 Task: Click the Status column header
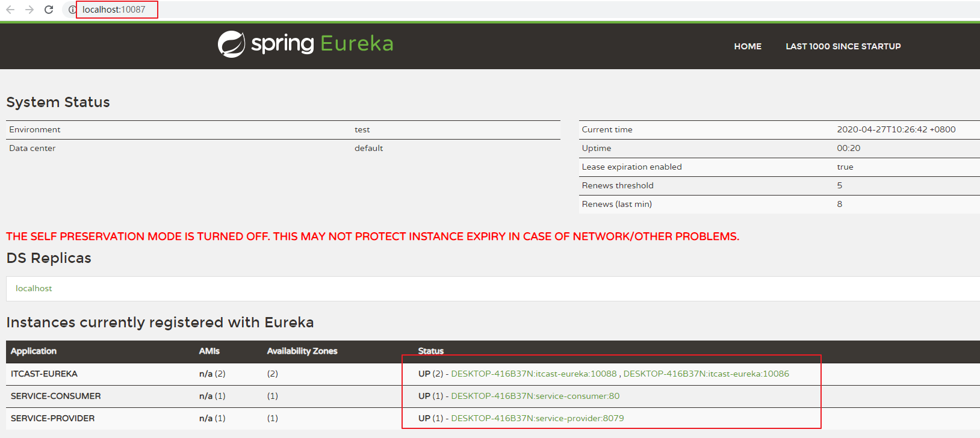coord(431,351)
